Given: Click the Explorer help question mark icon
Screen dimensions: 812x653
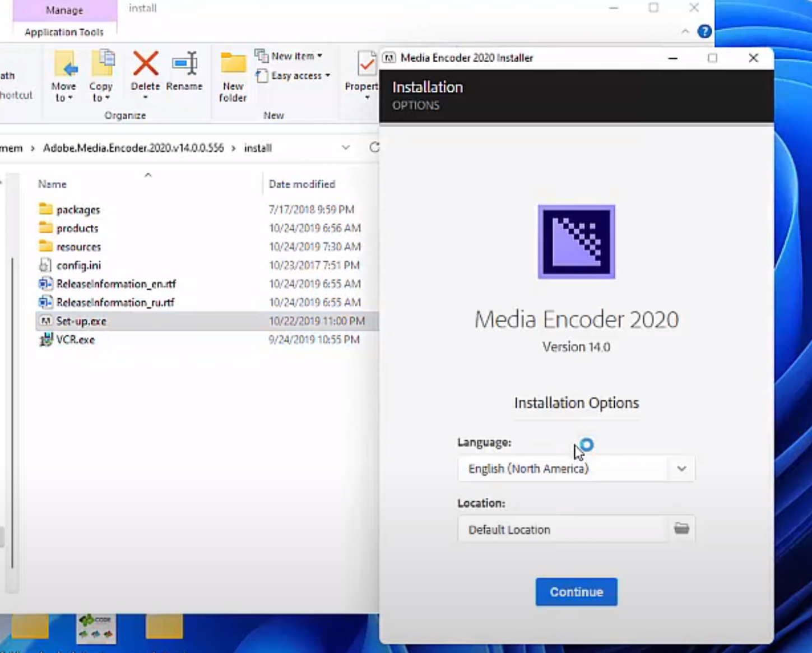Looking at the screenshot, I should (704, 31).
